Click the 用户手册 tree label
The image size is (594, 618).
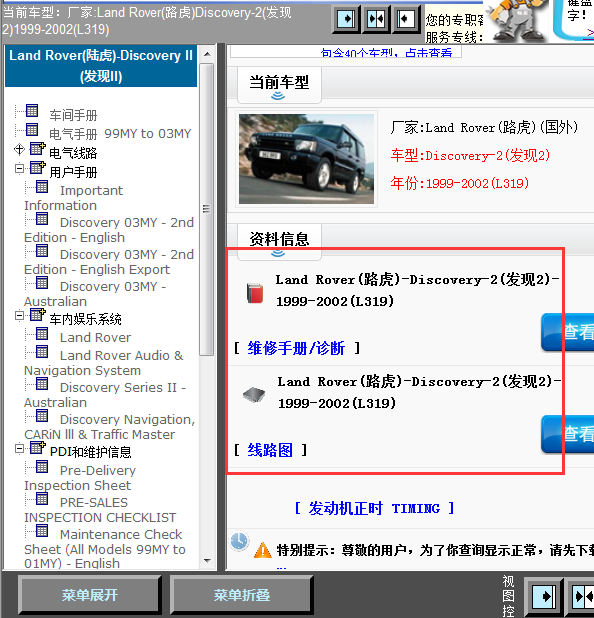pos(73,172)
